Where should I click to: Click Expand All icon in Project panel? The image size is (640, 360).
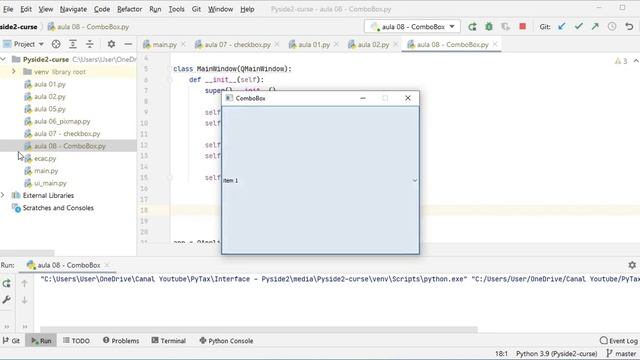point(73,44)
